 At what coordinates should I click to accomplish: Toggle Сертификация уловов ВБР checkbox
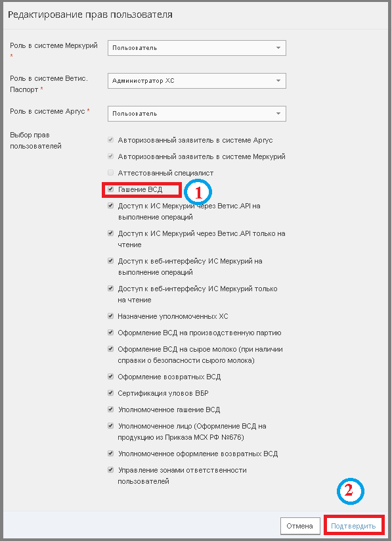[x=111, y=393]
